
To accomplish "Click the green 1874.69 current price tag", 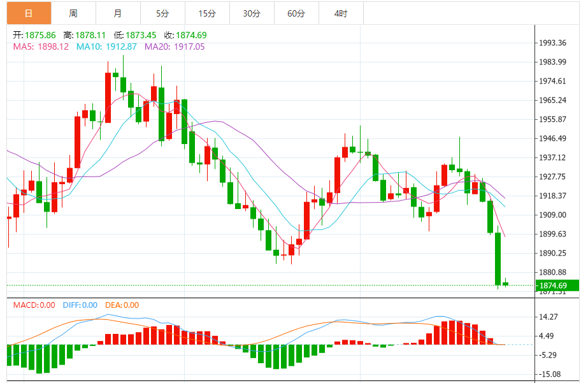I will point(557,285).
